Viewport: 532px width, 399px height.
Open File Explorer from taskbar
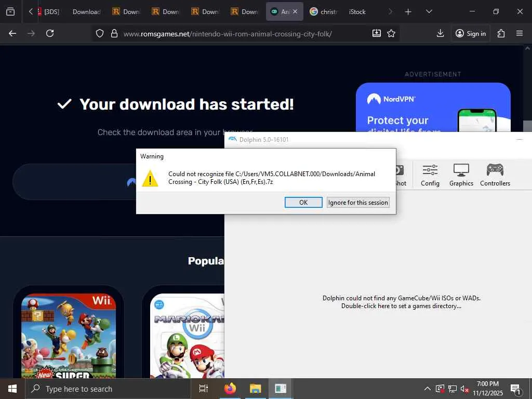[256, 389]
